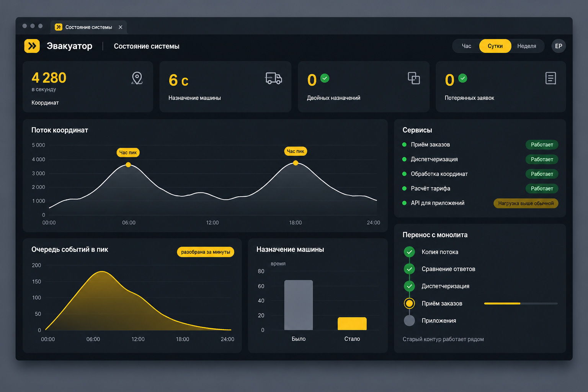Click the Старый контур работает рядом note

(443, 339)
